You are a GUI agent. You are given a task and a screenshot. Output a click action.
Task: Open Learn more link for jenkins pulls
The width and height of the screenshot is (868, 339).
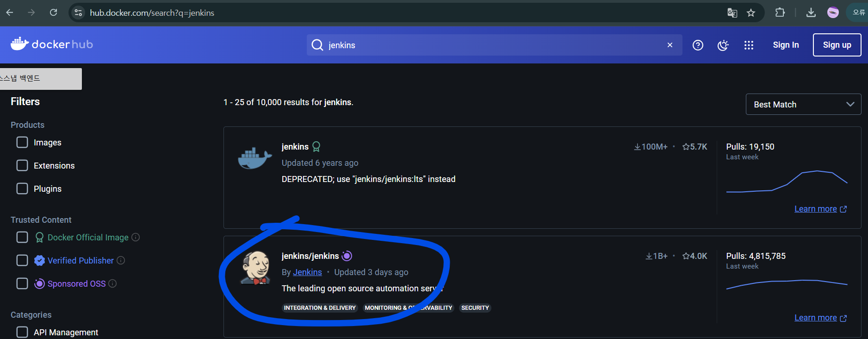820,209
